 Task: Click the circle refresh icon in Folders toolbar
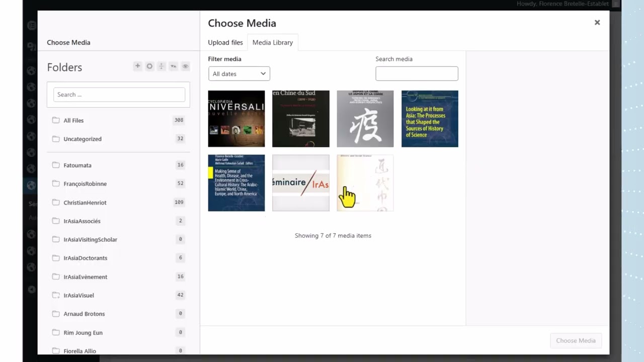149,66
